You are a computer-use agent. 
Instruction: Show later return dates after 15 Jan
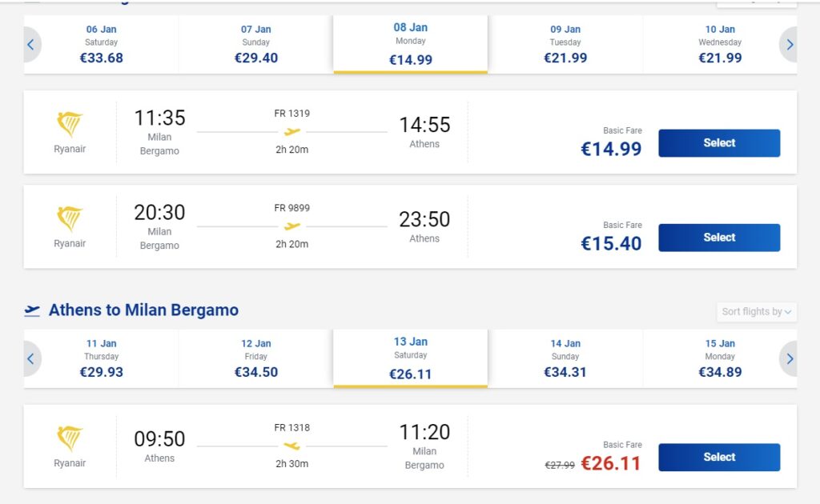coord(790,358)
